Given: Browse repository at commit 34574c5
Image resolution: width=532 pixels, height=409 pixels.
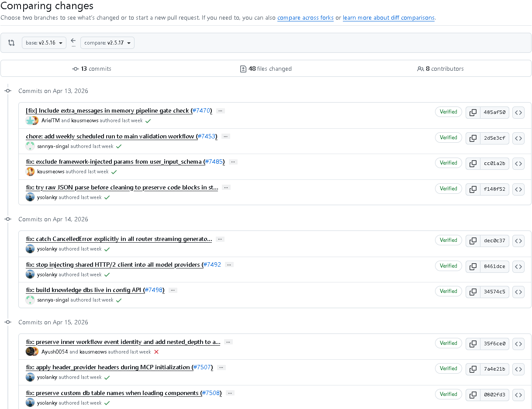Looking at the screenshot, I should (x=518, y=292).
